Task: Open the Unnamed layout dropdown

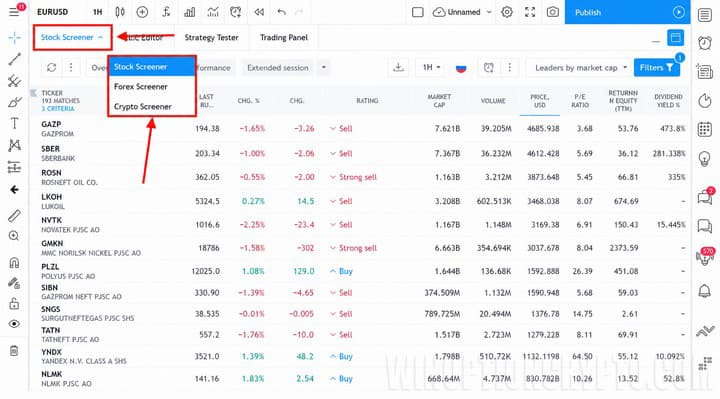Action: [x=463, y=12]
